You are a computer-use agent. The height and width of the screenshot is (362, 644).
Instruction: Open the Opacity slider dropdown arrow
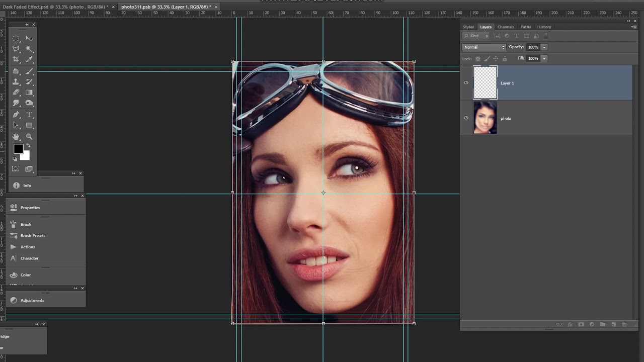(544, 47)
